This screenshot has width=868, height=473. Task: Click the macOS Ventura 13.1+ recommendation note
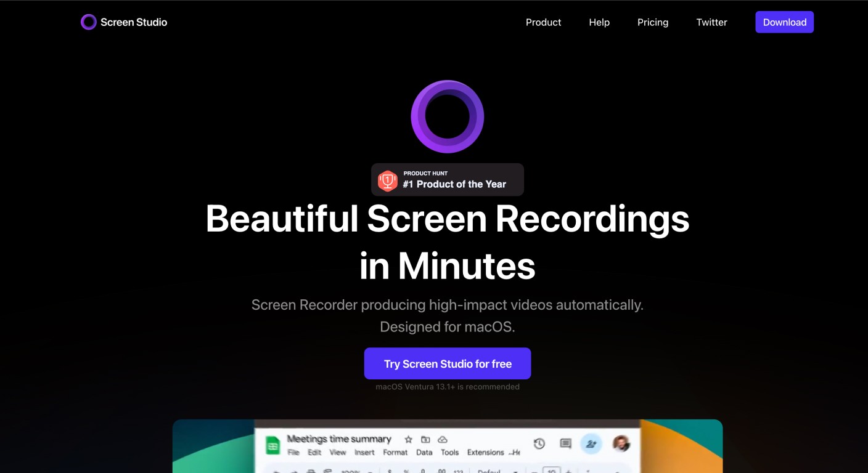[448, 387]
